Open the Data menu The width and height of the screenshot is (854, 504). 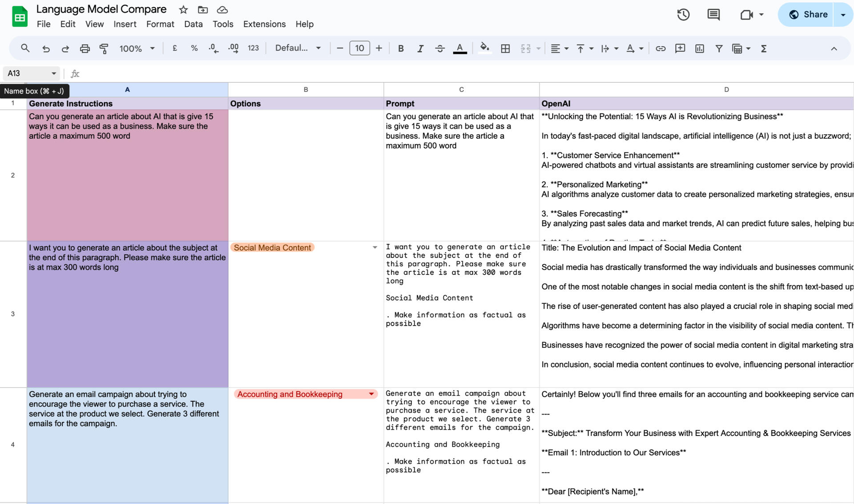(x=193, y=24)
